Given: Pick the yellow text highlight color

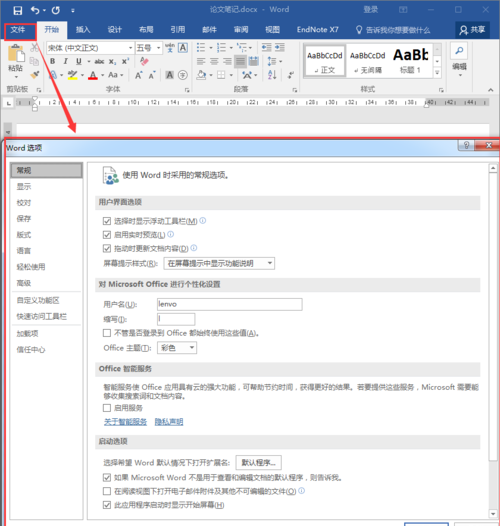Looking at the screenshot, I should [x=72, y=75].
